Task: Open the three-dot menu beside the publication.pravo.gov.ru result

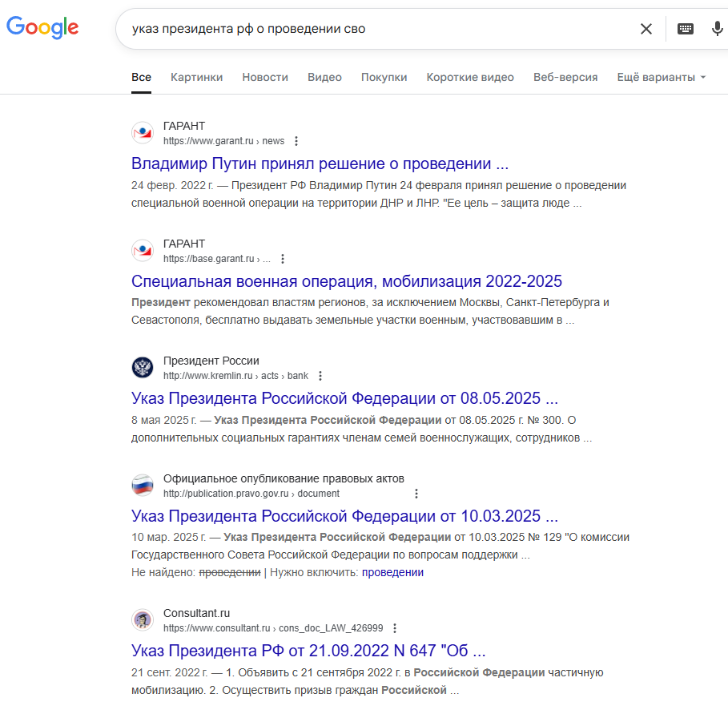Action: click(x=416, y=494)
